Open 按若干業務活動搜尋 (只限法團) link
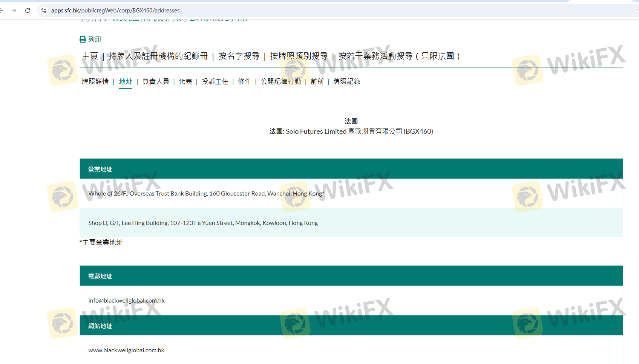This screenshot has height=364, width=639. point(399,56)
